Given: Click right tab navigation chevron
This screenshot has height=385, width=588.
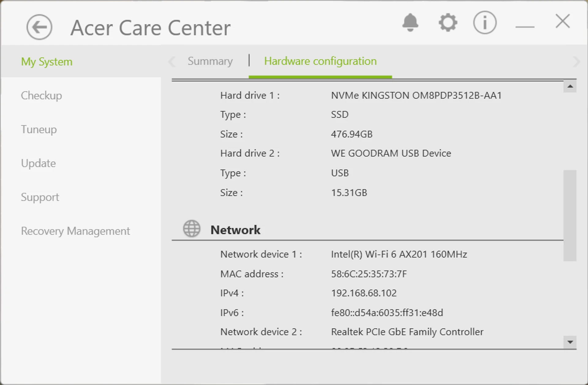Looking at the screenshot, I should tap(576, 62).
